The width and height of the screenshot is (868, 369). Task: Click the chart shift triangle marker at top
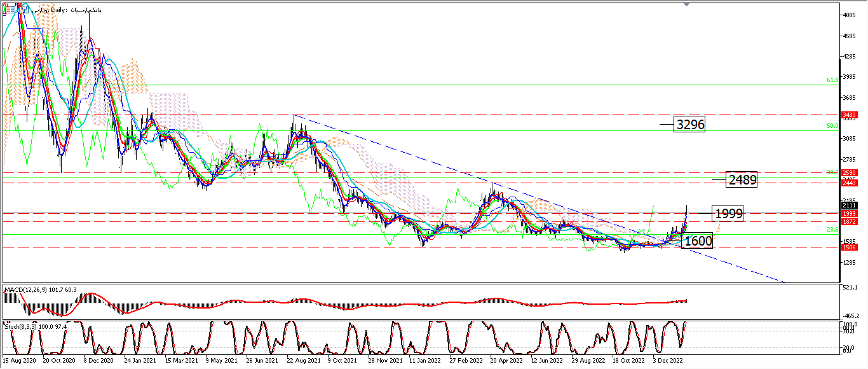(687, 4)
